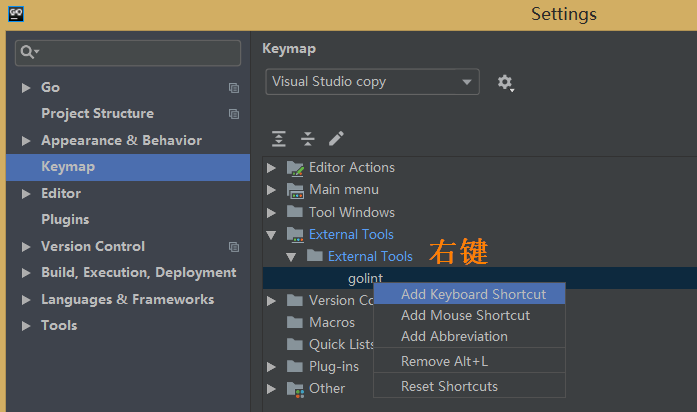Expand the Version Control settings arrow
The image size is (697, 412).
[x=26, y=247]
